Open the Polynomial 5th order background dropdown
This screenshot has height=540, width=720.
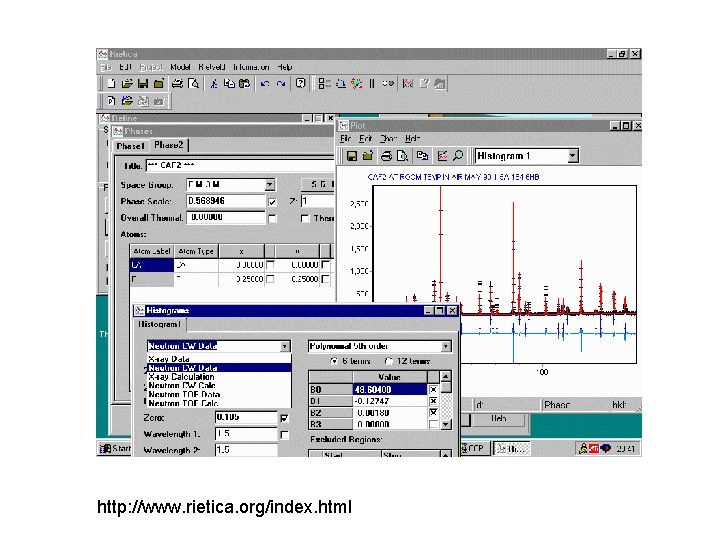coord(445,346)
